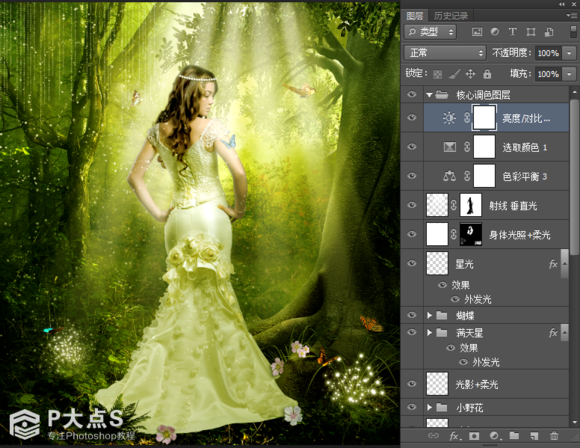Open the 类型 filter type dropdown
Screen dimensions: 580x448
click(431, 32)
